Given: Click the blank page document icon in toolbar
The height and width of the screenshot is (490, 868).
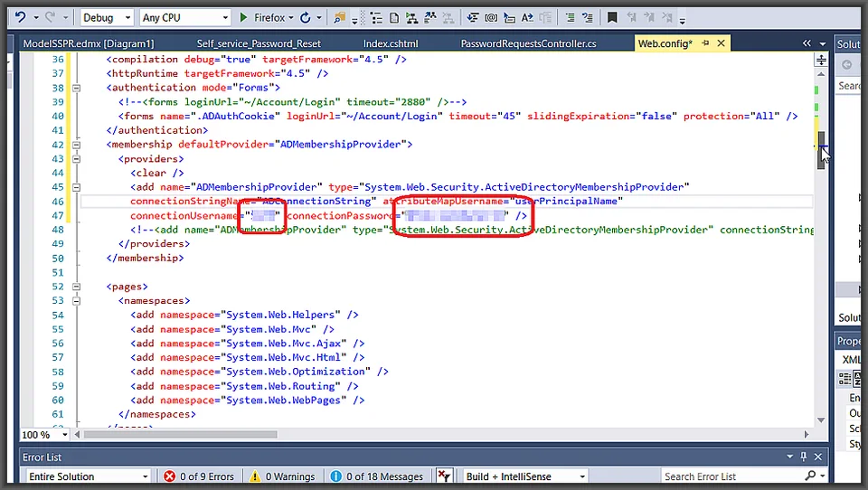Looking at the screenshot, I should (x=394, y=18).
